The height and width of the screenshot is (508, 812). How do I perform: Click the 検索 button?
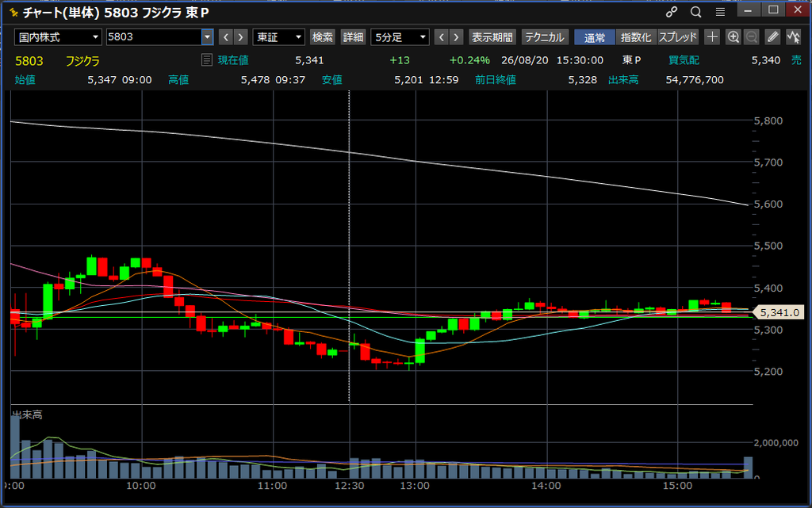(322, 37)
